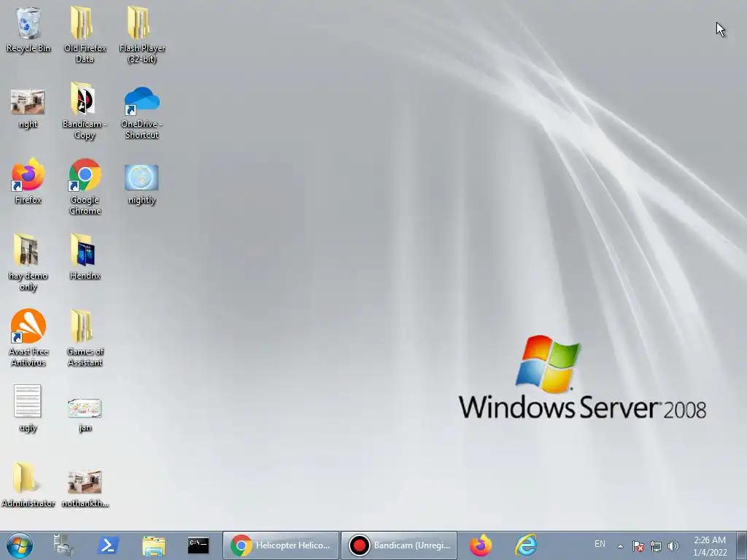Select the hay demo only folder
The width and height of the screenshot is (747, 560).
pyautogui.click(x=28, y=262)
